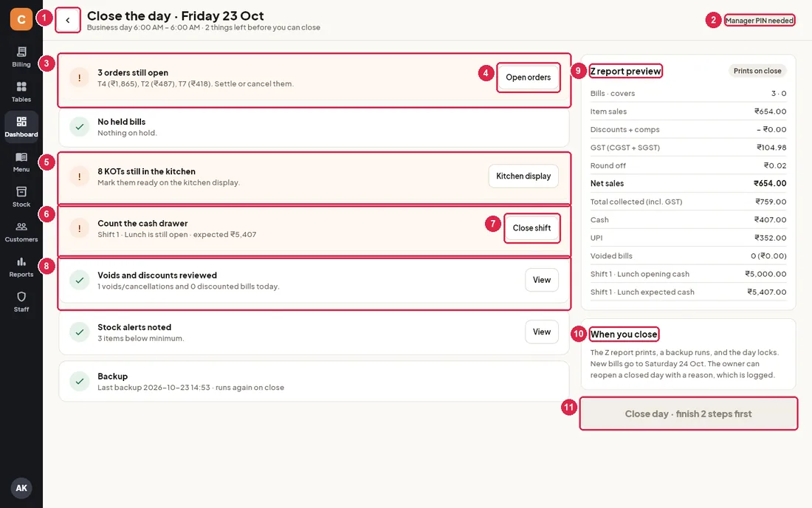
Task: Open Customers in the sidebar
Action: (21, 232)
